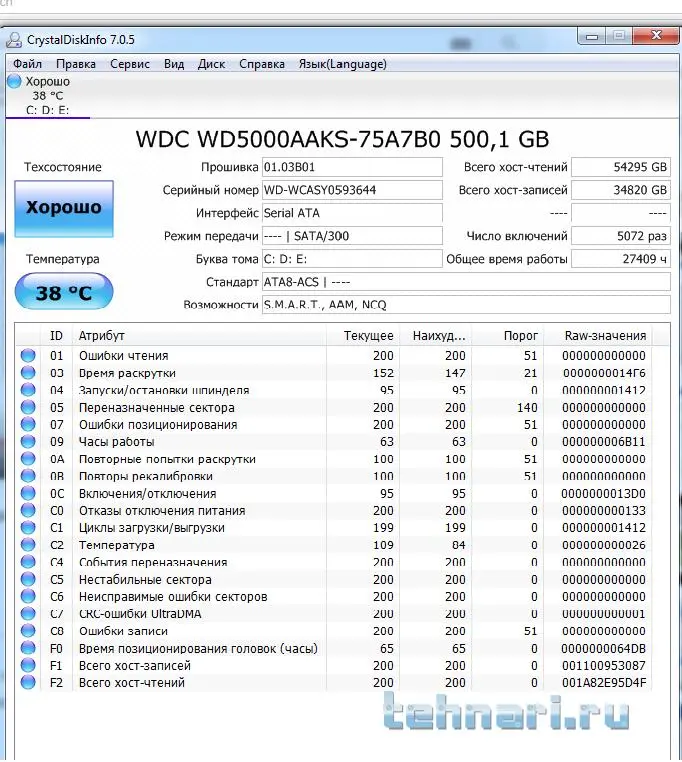Select the Нестабильные сектора attribute row

click(x=335, y=579)
